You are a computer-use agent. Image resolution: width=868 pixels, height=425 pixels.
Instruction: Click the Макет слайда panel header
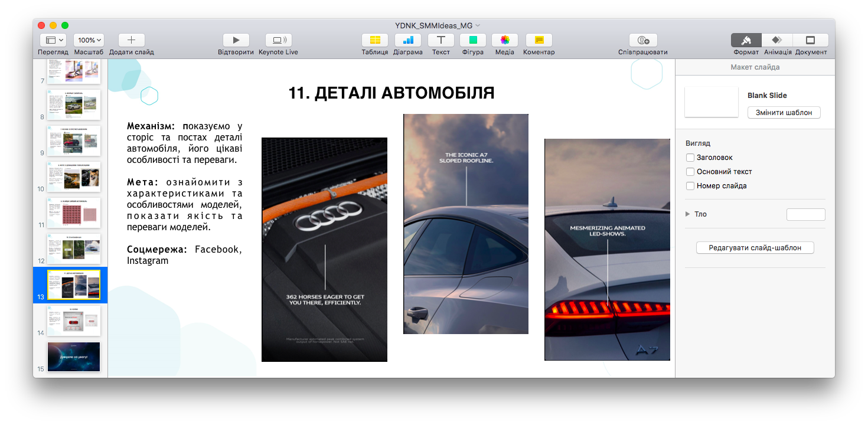[x=755, y=67]
